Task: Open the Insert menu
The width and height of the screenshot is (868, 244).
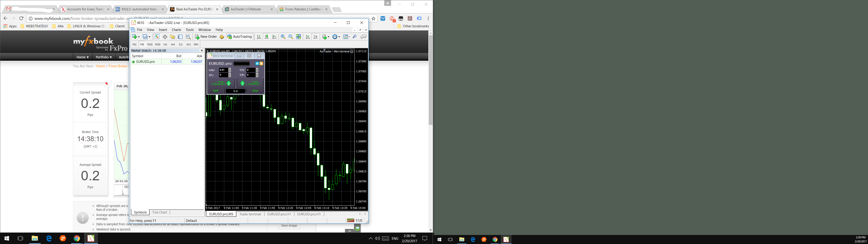Action: click(x=163, y=30)
